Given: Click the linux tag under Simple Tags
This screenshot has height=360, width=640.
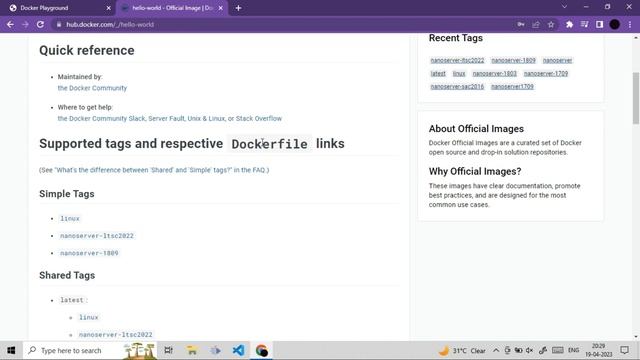Looking at the screenshot, I should click(x=70, y=219).
